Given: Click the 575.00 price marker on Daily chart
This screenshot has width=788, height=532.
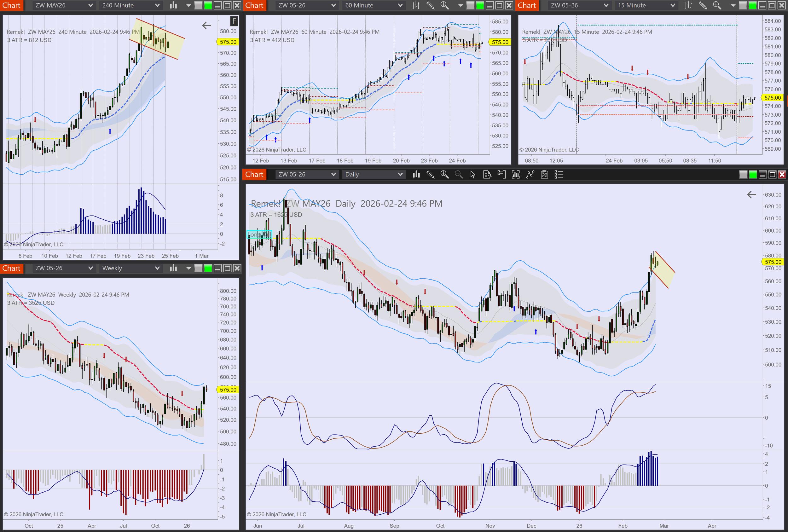Looking at the screenshot, I should (x=773, y=262).
